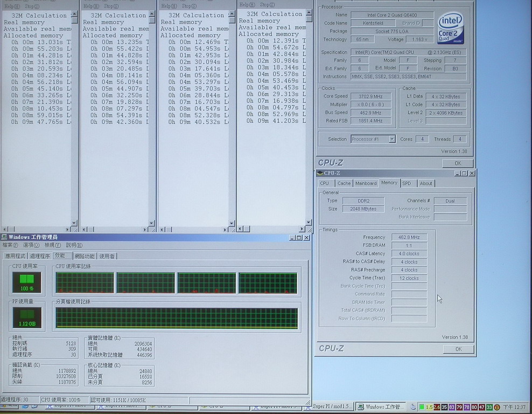Open Stop(S) menu in Super PI window showing 13.235s
The width and height of the screenshot is (532, 414).
pyautogui.click(x=111, y=6)
